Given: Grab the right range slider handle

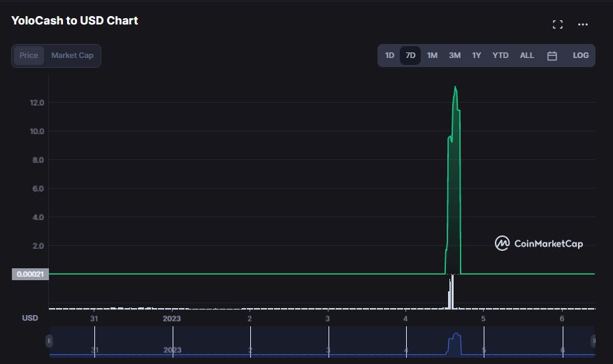Looking at the screenshot, I should click(x=593, y=341).
